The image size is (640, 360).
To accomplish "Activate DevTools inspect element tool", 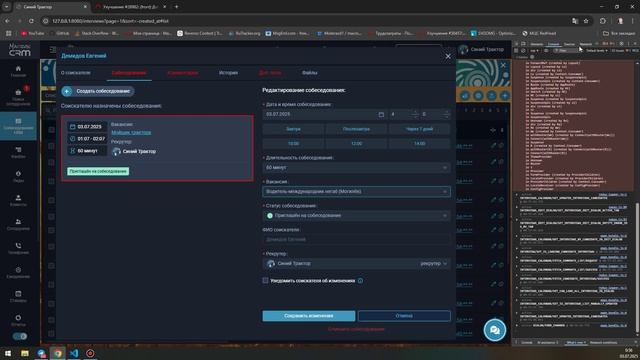I will pos(516,44).
